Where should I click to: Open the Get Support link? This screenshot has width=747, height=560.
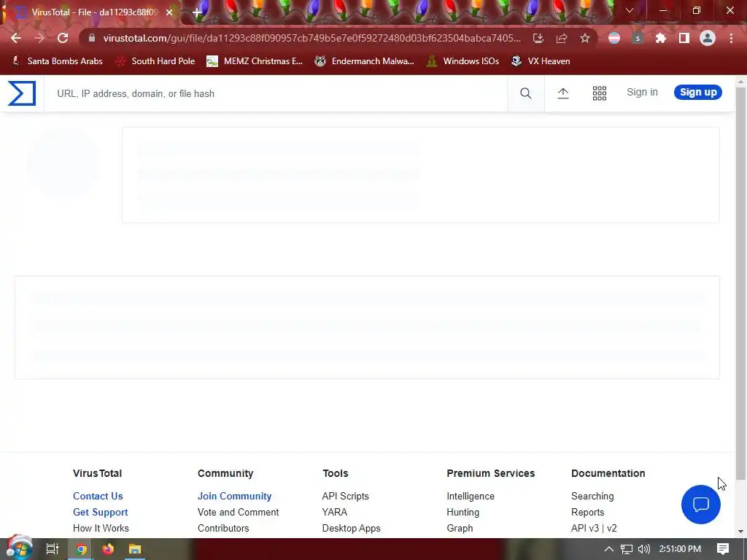coord(101,513)
